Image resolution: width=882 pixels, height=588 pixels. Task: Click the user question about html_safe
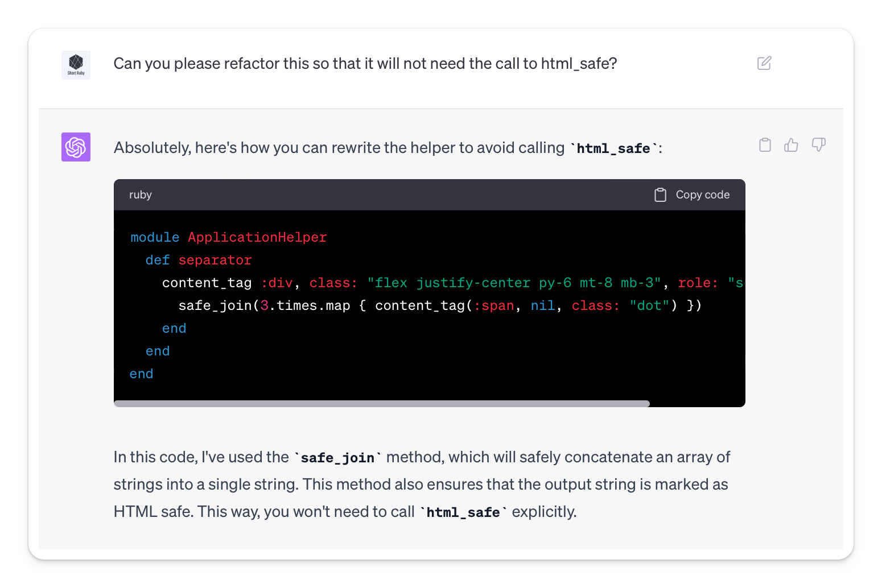pyautogui.click(x=365, y=64)
